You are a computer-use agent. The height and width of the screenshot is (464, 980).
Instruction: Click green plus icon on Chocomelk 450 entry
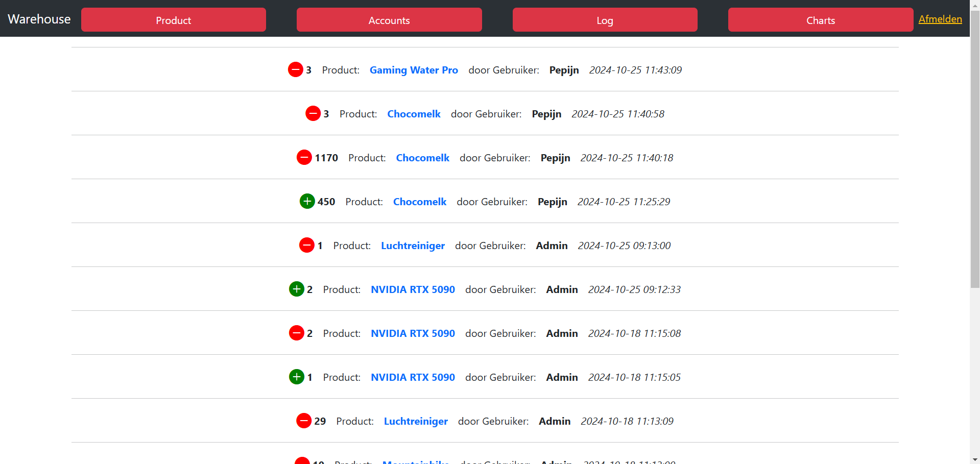coord(307,201)
